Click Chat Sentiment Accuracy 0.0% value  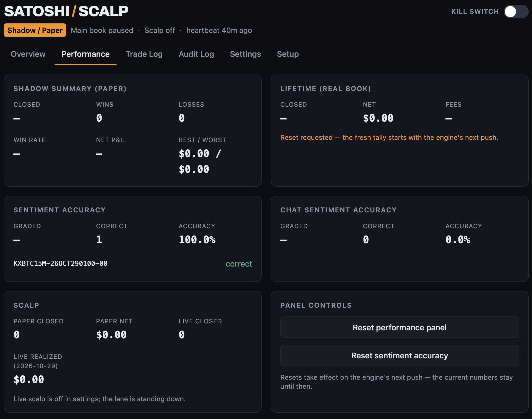(x=458, y=240)
